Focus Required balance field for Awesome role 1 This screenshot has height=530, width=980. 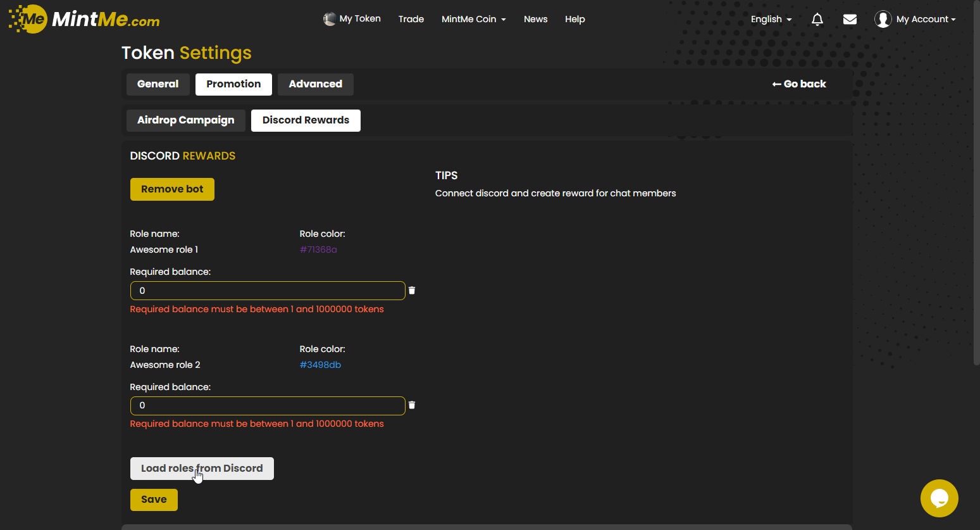pos(267,291)
